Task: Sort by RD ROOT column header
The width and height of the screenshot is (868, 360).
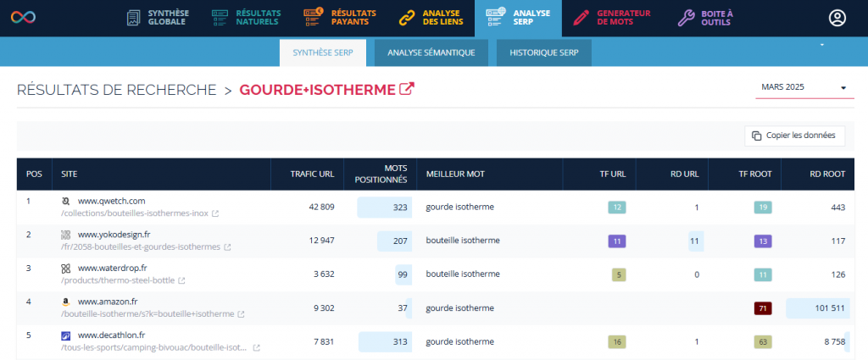Action: point(818,174)
